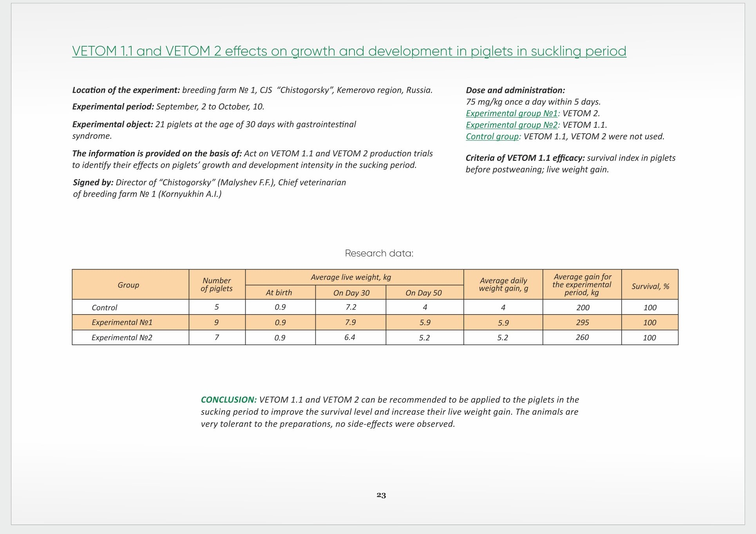Click the "Number of piglets" header cell

(x=217, y=285)
